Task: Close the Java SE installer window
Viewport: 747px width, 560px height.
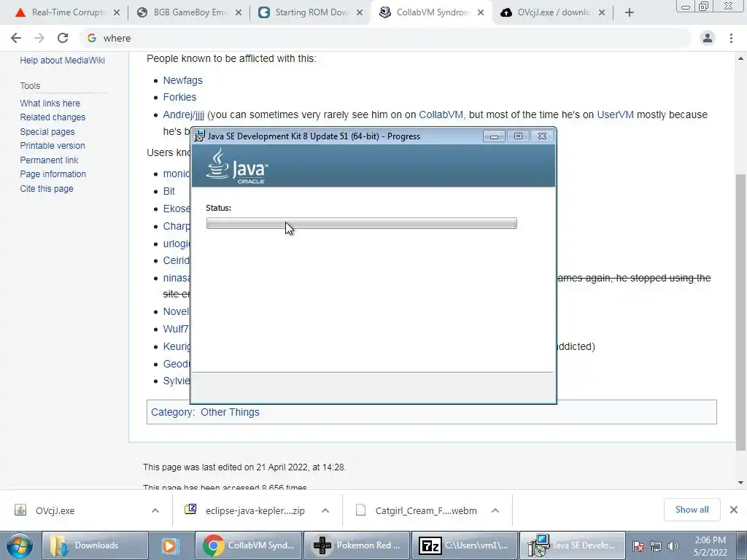Action: click(x=542, y=136)
